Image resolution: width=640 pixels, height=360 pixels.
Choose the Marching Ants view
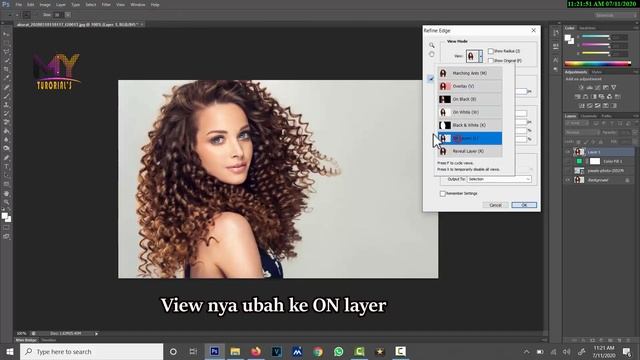(470, 73)
